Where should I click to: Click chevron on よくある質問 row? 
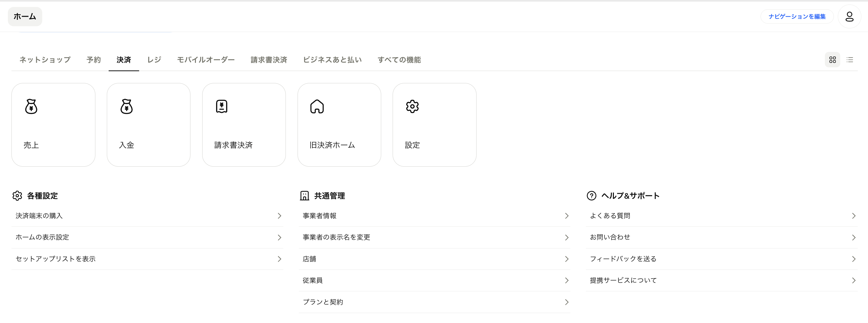coord(854,216)
